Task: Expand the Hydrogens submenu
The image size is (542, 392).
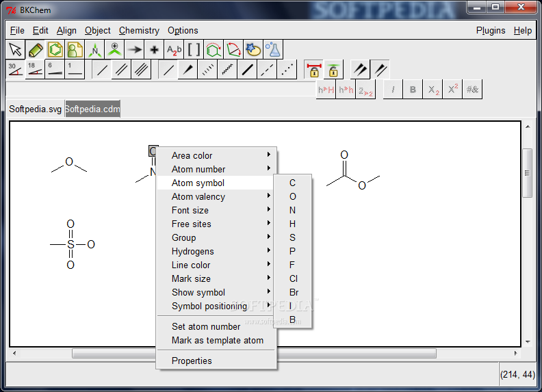Action: point(216,251)
